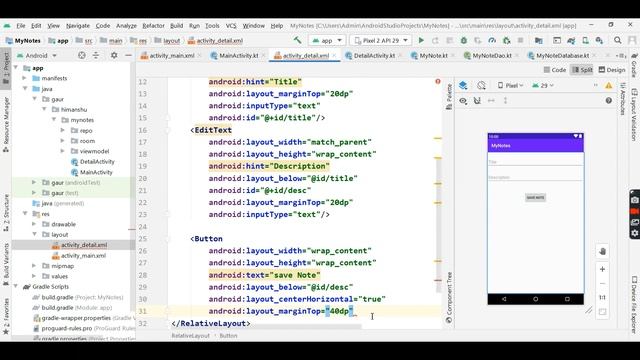This screenshot has width=640, height=360.
Task: Open the app run configuration dropdown
Action: click(x=327, y=40)
